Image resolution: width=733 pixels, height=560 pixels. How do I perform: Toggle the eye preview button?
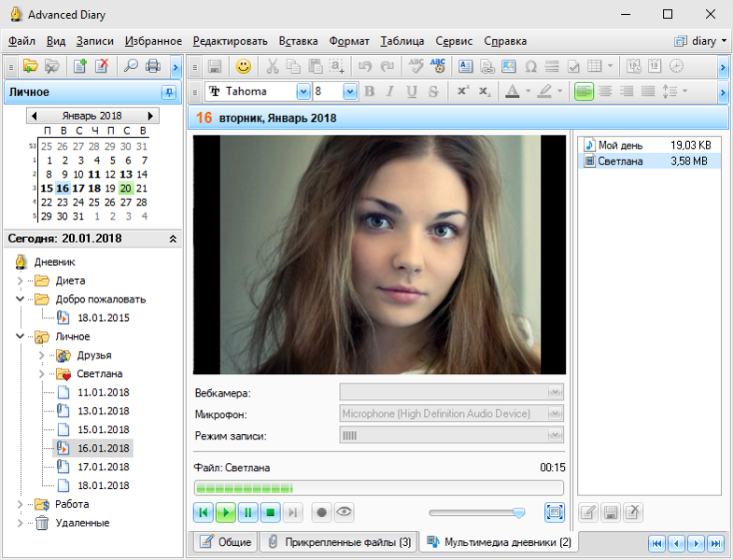coord(345,512)
